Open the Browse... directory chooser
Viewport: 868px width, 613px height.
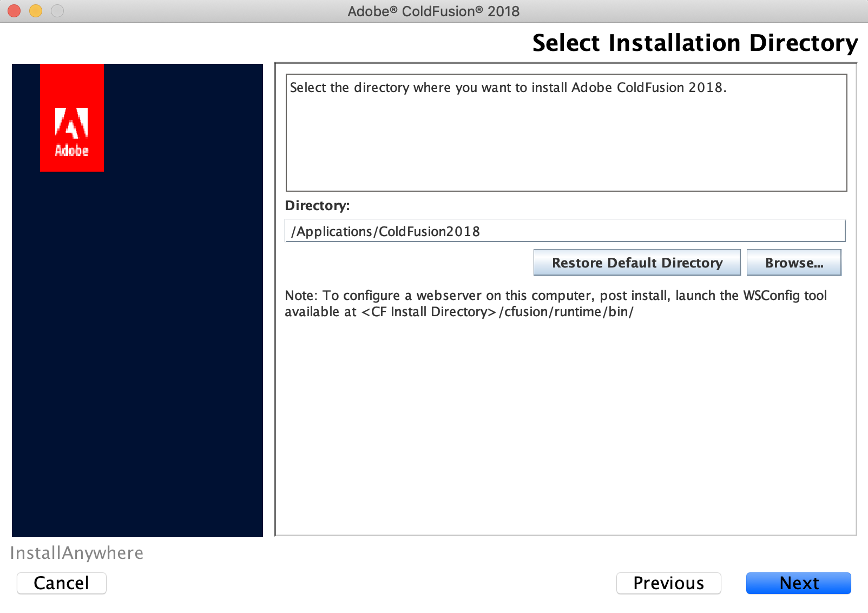pos(794,263)
